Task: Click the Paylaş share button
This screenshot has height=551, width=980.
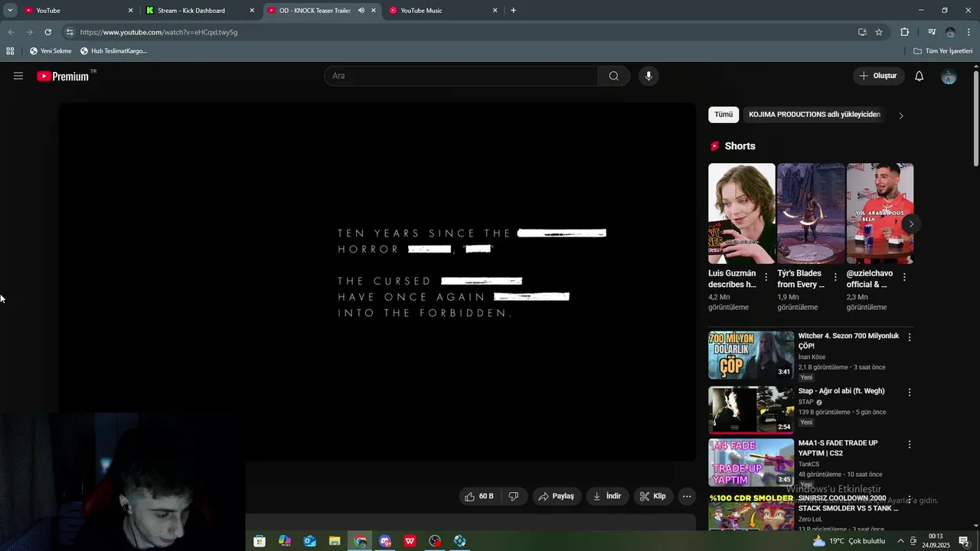Action: click(556, 496)
